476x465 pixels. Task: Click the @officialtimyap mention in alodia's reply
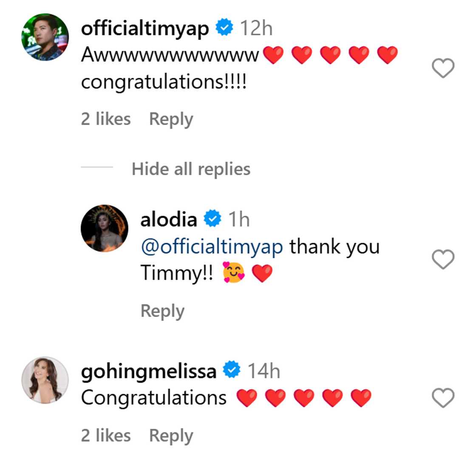pyautogui.click(x=212, y=247)
